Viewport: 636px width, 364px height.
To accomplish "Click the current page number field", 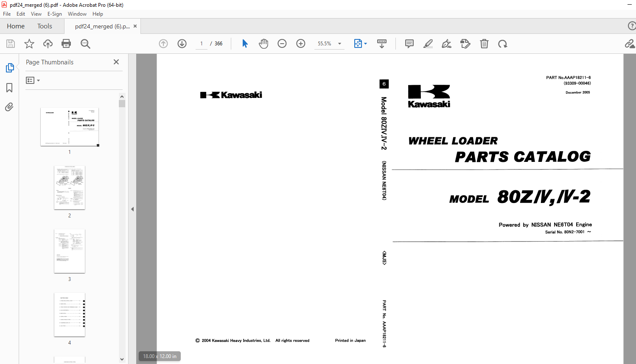I will pos(202,44).
